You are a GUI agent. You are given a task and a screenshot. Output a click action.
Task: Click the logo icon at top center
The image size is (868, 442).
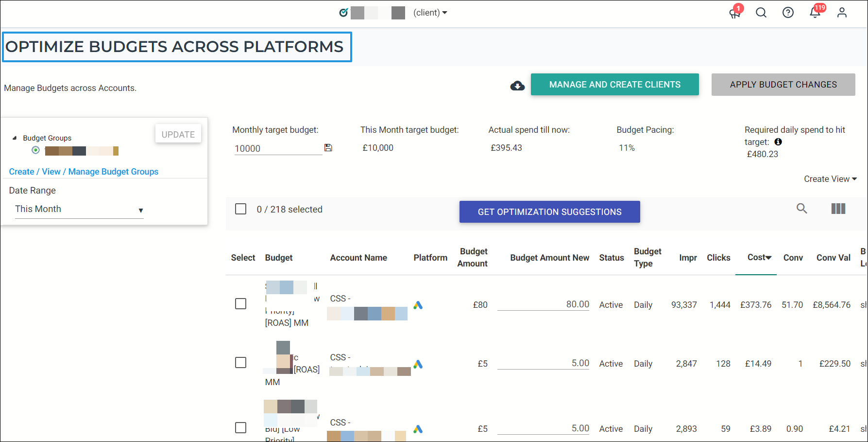point(343,13)
